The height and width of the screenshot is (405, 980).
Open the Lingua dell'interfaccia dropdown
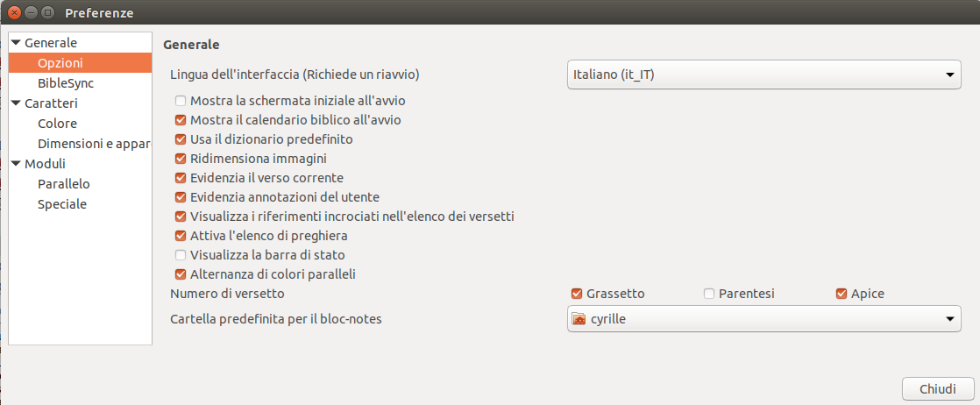pyautogui.click(x=763, y=75)
